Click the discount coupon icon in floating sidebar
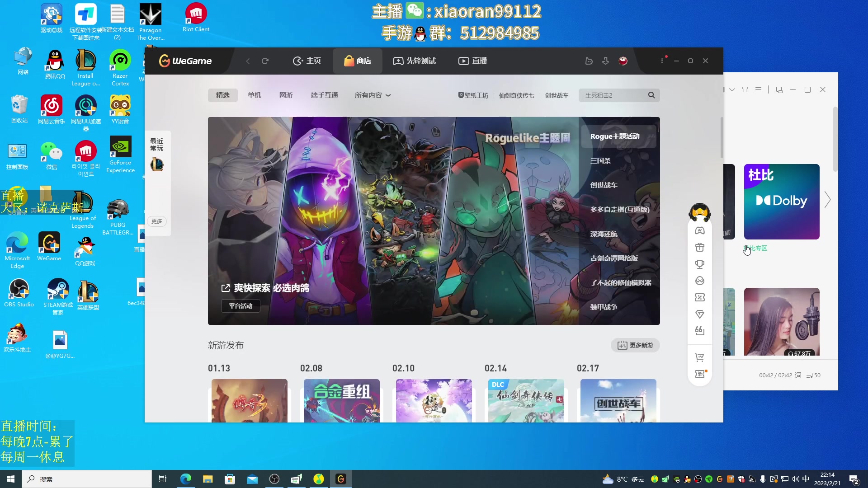The height and width of the screenshot is (488, 868). (x=700, y=298)
